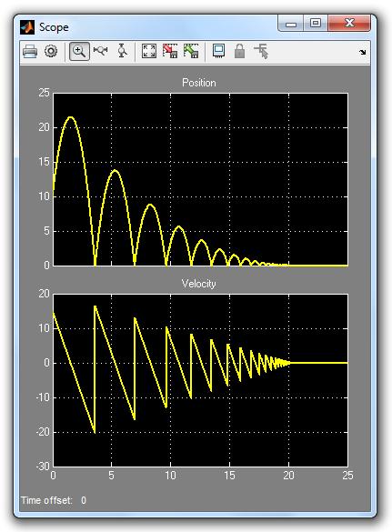Open Scope parameters gear icon
Screen dimensions: 392x532
51,52
